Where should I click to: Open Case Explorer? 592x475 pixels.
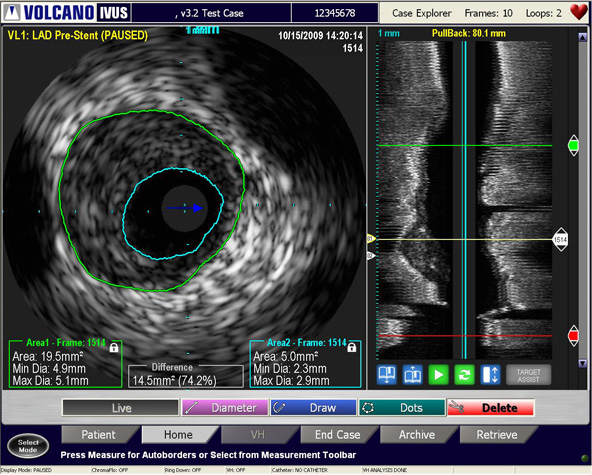pyautogui.click(x=422, y=13)
